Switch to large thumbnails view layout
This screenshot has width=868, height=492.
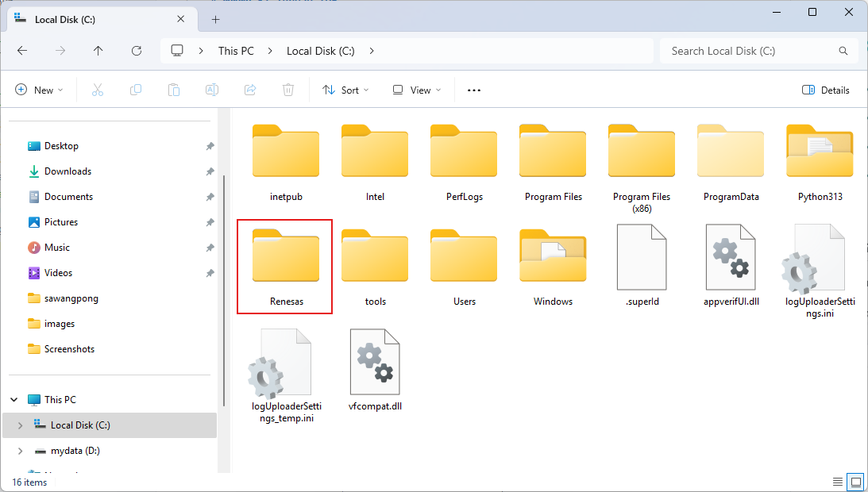pyautogui.click(x=855, y=482)
